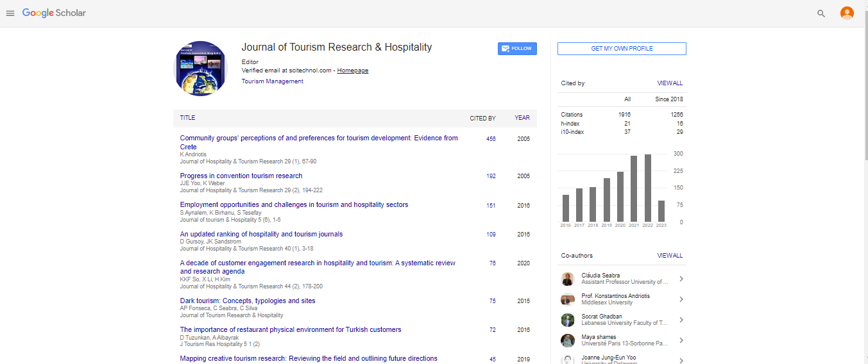Click citation count 75
The width and height of the screenshot is (868, 364).
(493, 301)
